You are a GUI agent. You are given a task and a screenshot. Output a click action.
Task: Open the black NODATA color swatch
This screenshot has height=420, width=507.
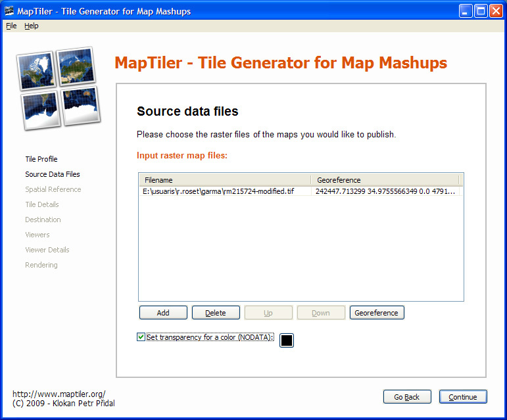[287, 340]
